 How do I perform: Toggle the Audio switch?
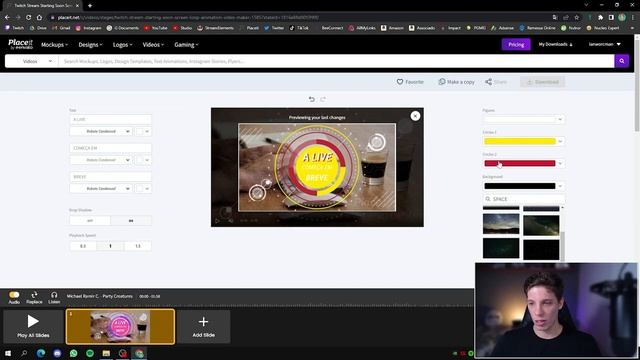pyautogui.click(x=14, y=295)
